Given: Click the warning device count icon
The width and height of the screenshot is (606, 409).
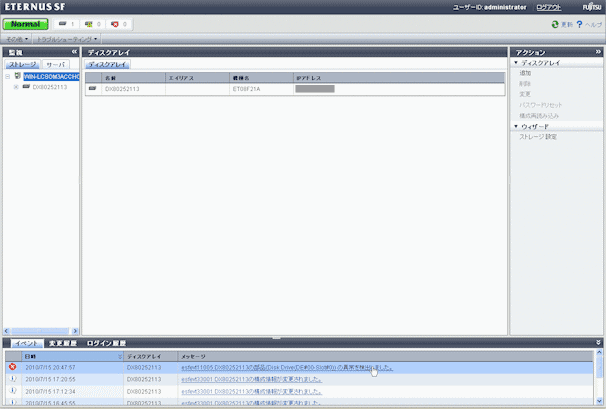Looking at the screenshot, I should pos(89,24).
